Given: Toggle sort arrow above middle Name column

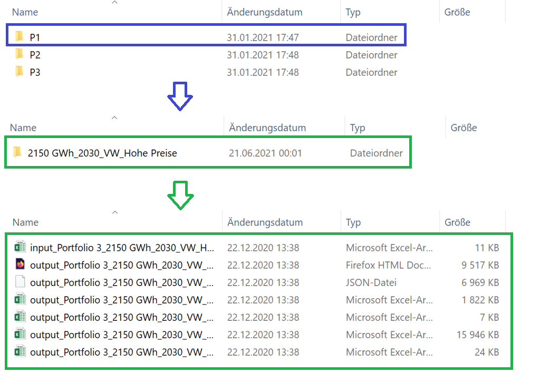Looking at the screenshot, I should tap(114, 117).
